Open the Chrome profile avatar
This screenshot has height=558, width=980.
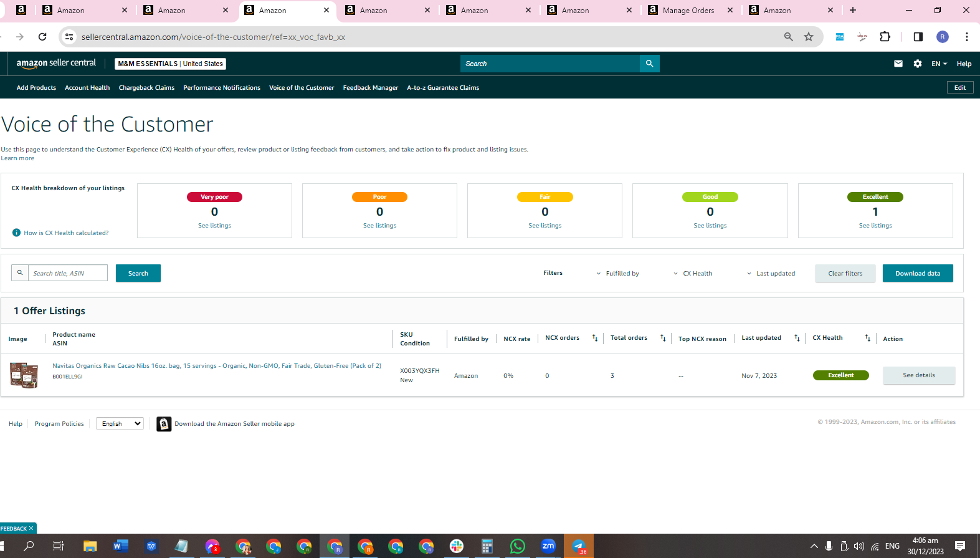[x=943, y=37]
